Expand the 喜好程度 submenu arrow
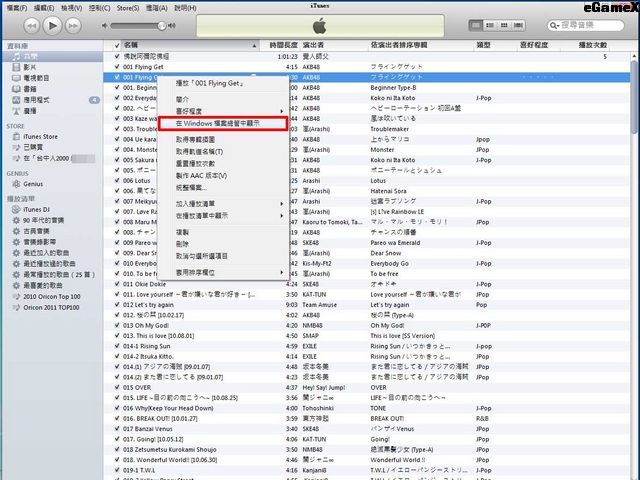 point(281,111)
